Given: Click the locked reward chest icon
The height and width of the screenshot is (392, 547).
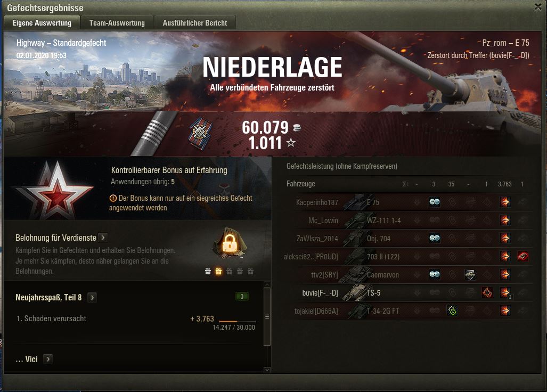Looking at the screenshot, I should [x=230, y=243].
